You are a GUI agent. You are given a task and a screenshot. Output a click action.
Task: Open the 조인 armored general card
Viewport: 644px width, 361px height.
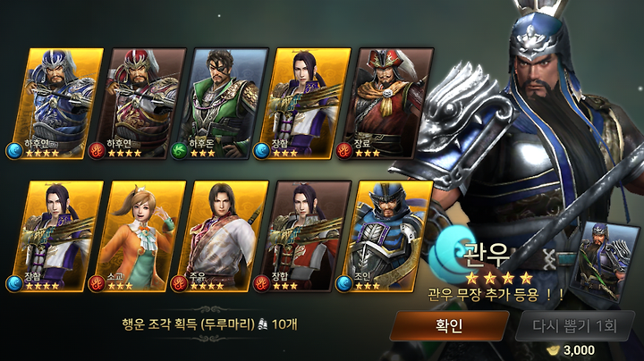(387, 236)
